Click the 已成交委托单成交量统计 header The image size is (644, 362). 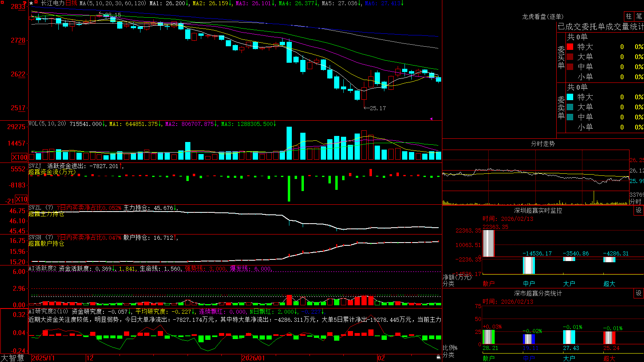[x=601, y=27]
